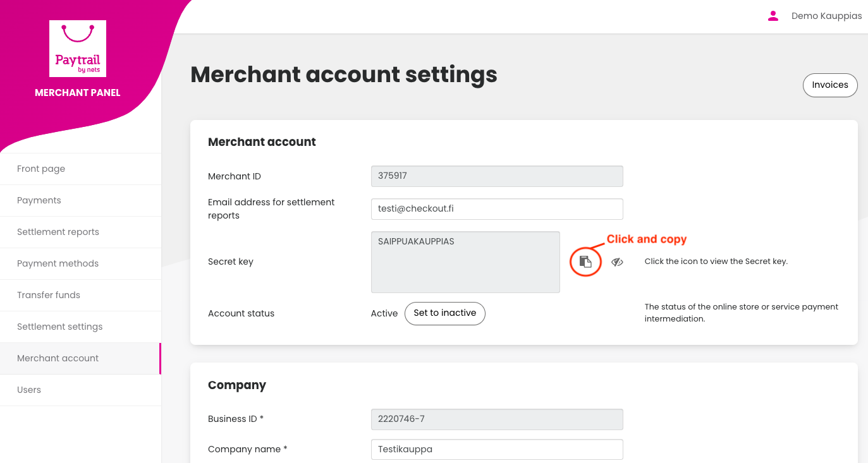Set account to inactive
Image resolution: width=868 pixels, height=463 pixels.
click(x=445, y=313)
